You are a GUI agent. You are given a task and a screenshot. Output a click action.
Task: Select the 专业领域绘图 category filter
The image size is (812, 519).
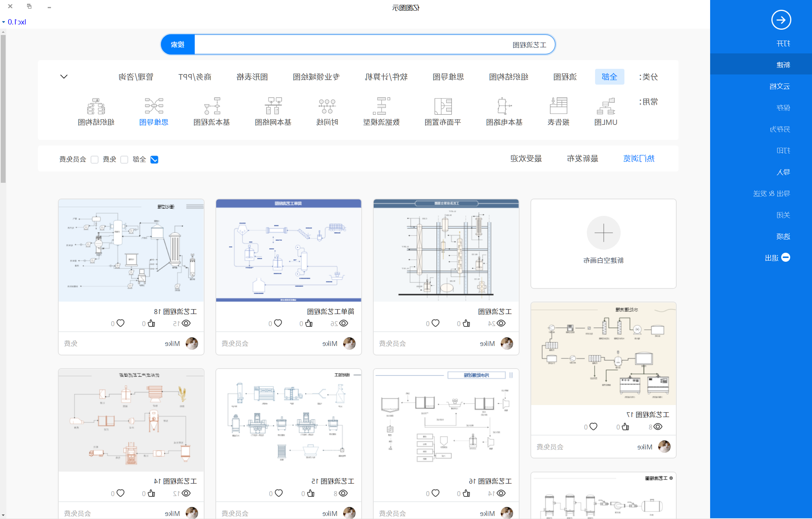point(316,77)
